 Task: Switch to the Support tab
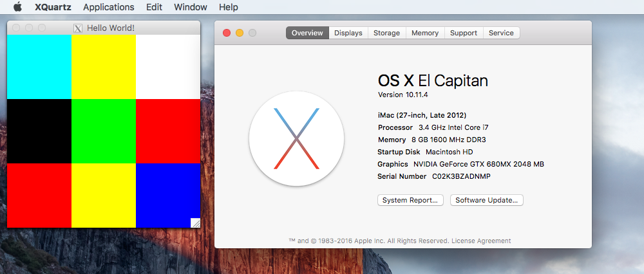click(x=464, y=33)
